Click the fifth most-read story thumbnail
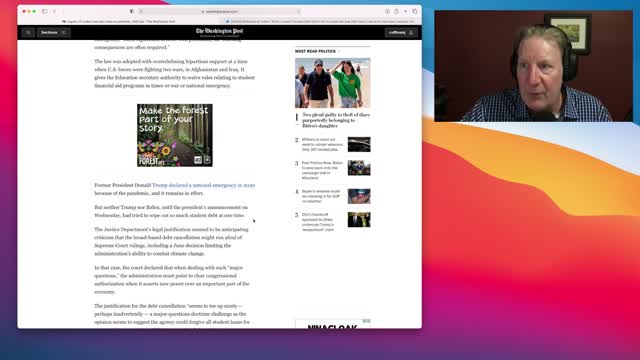Image resolution: width=640 pixels, height=360 pixels. (359, 220)
